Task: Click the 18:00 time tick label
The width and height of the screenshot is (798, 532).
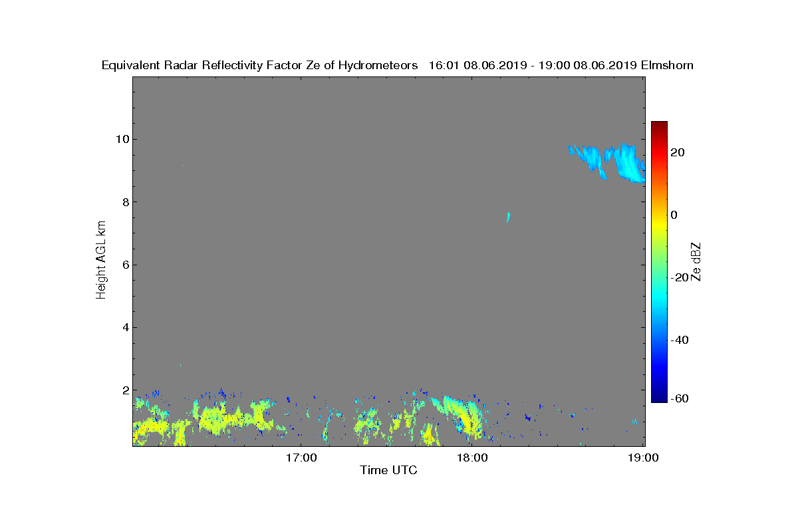Action: pyautogui.click(x=472, y=458)
